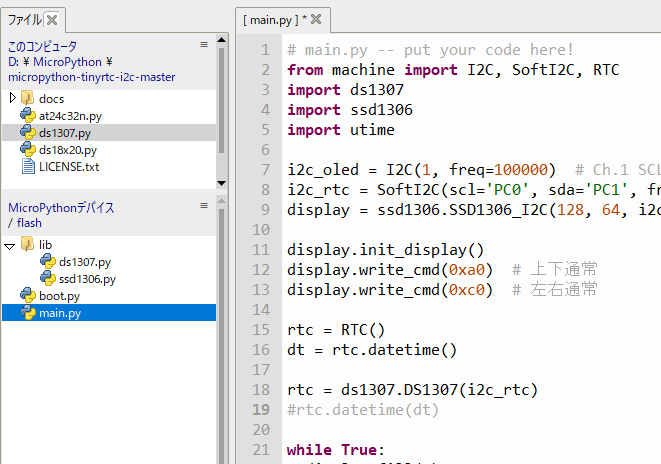The width and height of the screenshot is (661, 464).
Task: Click the device files vertical scrollbar thumb
Action: pos(221,335)
